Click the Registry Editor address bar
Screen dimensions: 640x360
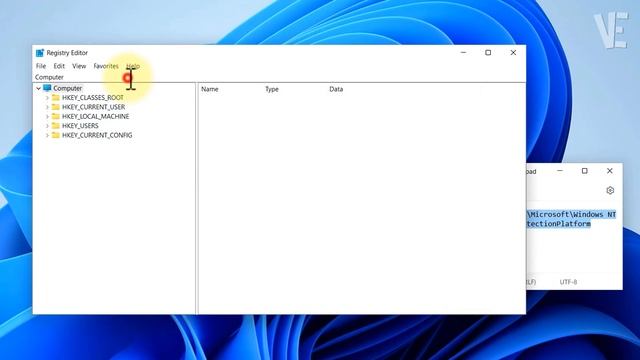tap(279, 77)
